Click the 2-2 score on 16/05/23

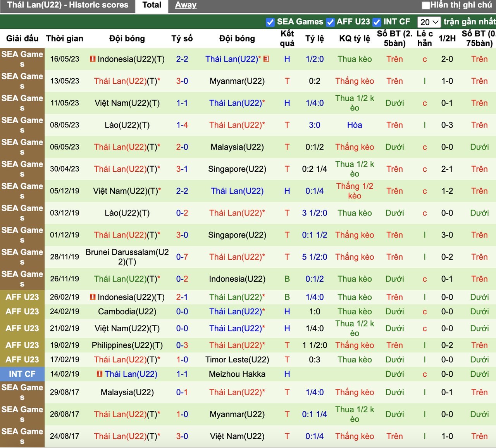pos(182,59)
